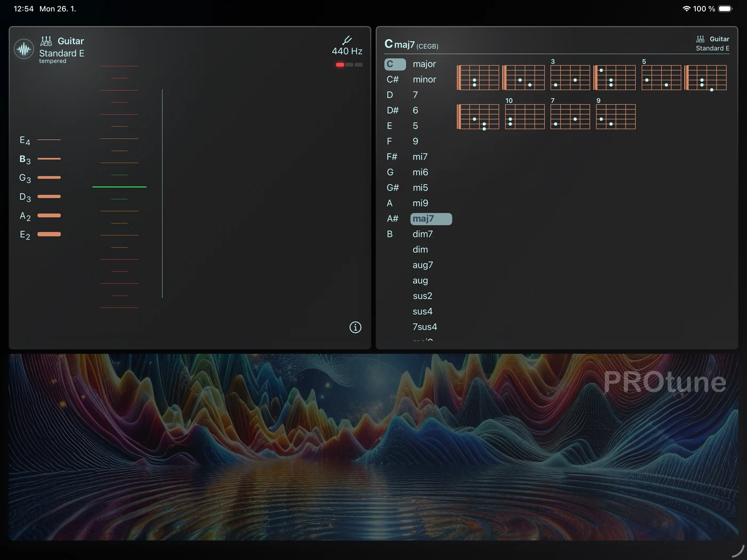Choose root note C#
The width and height of the screenshot is (747, 560).
tap(393, 79)
